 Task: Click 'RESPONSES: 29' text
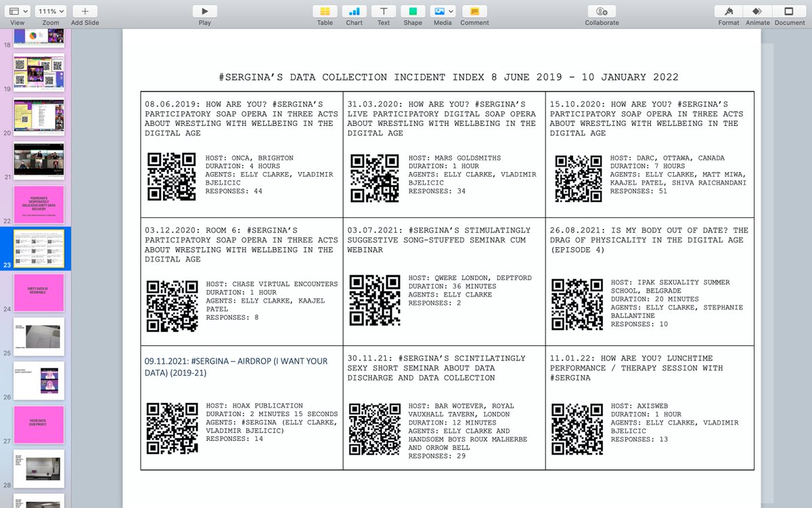(x=437, y=457)
